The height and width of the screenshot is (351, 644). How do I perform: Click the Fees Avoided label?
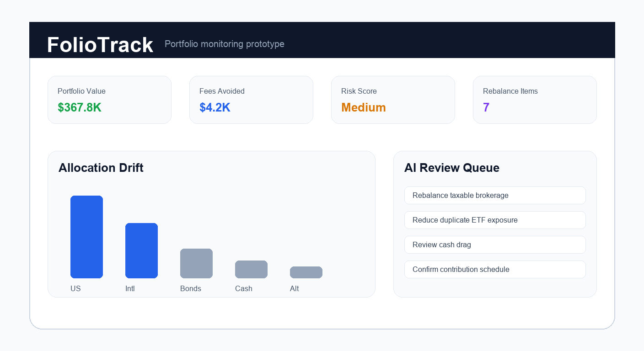[222, 91]
